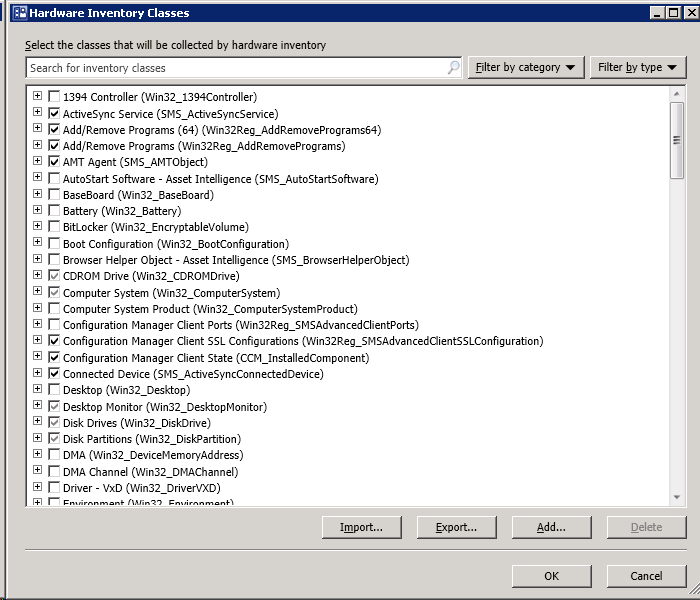Check the Driver - VxD checkbox
The width and height of the screenshot is (700, 600).
(54, 488)
